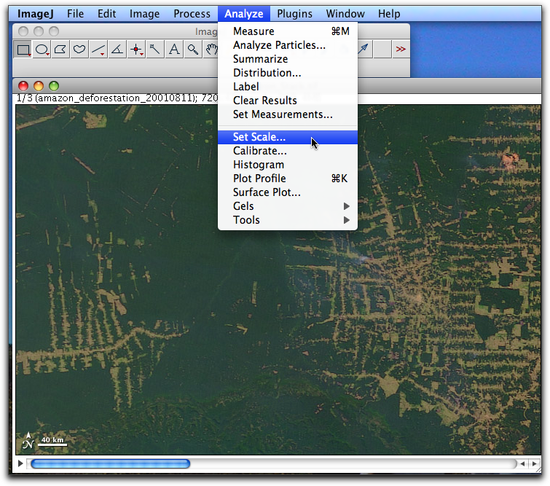This screenshot has width=550, height=486.
Task: Select the Rectangle selection tool
Action: [23, 49]
